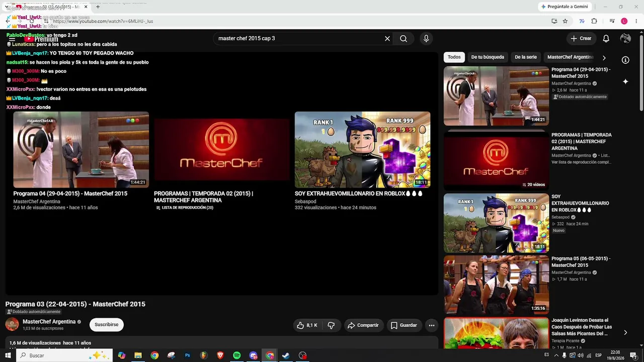644x362 pixels.
Task: Click video title 'Programa 03 (22-04-2015) - MasterChef 2015'
Action: (x=75, y=304)
